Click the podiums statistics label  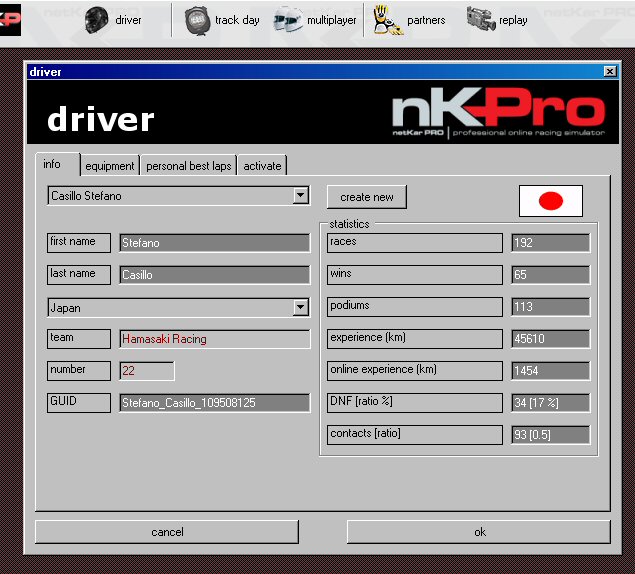pyautogui.click(x=415, y=307)
